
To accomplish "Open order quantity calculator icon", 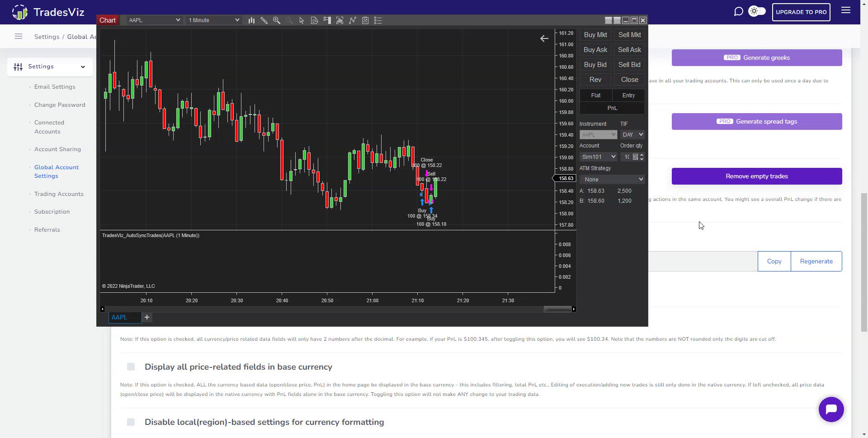I will (x=635, y=157).
